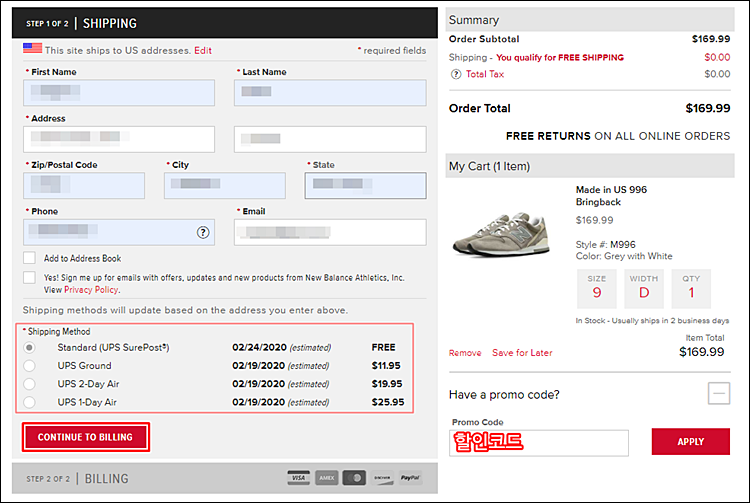The height and width of the screenshot is (503, 750).
Task: Click the FREE RETURNS ON ALL ONLINE ORDERS text
Action: click(618, 136)
